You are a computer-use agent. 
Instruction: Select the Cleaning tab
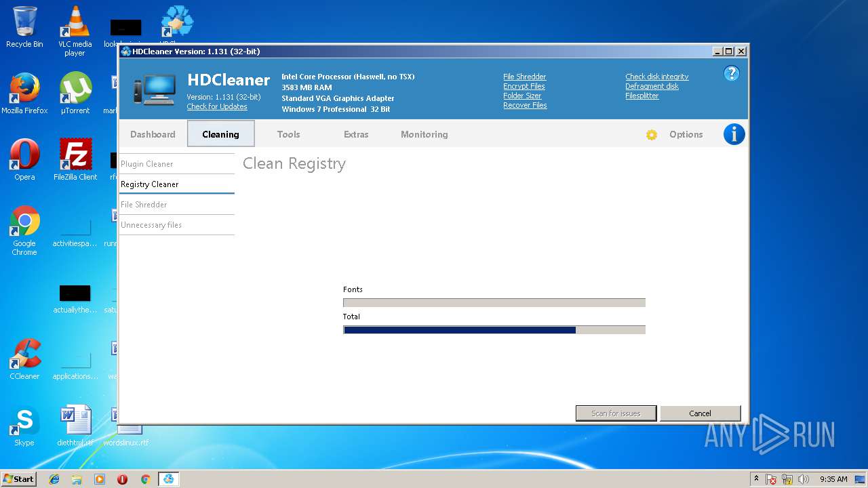pos(220,134)
